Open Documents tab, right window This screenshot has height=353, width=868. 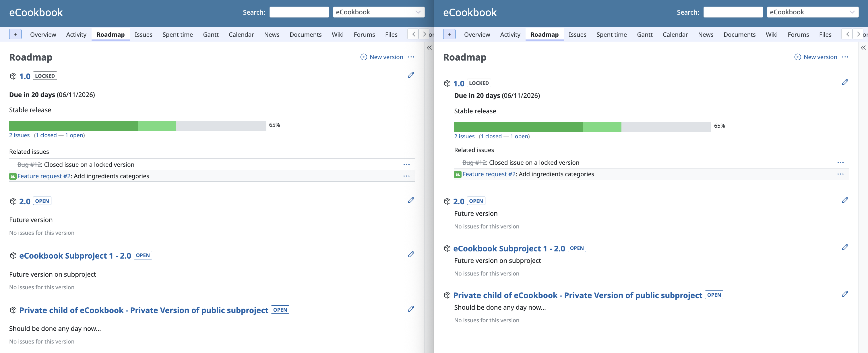coord(740,35)
